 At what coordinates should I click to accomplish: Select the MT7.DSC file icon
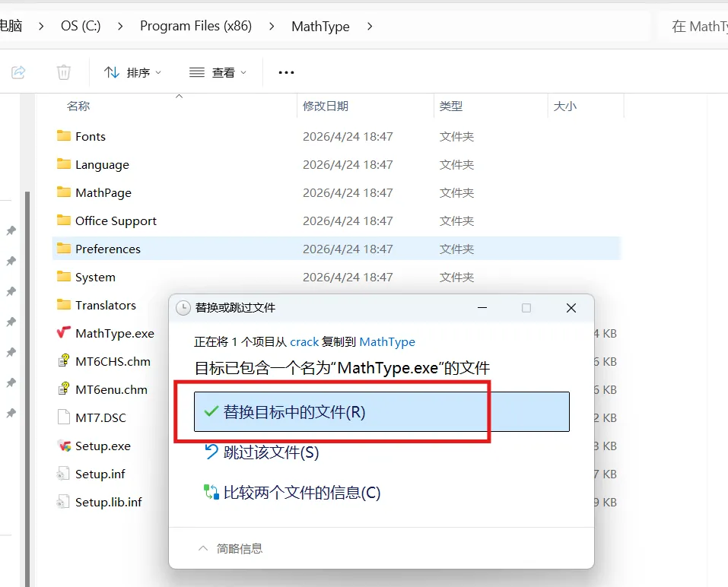(x=64, y=417)
